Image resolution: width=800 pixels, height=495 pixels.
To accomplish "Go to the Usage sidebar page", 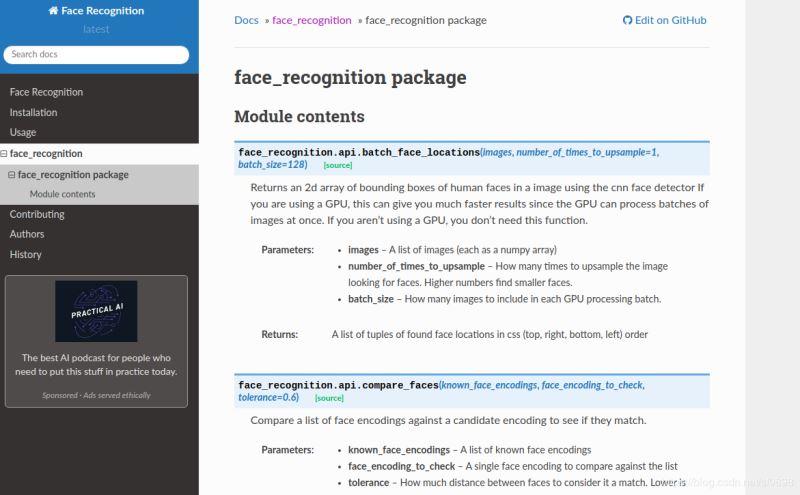I will (x=23, y=132).
